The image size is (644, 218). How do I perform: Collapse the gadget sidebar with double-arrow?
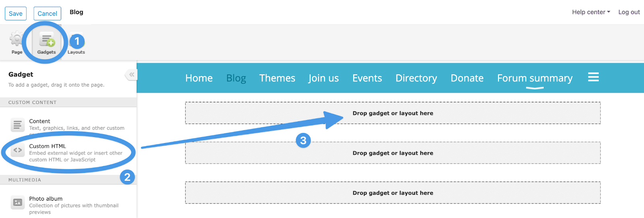(131, 75)
